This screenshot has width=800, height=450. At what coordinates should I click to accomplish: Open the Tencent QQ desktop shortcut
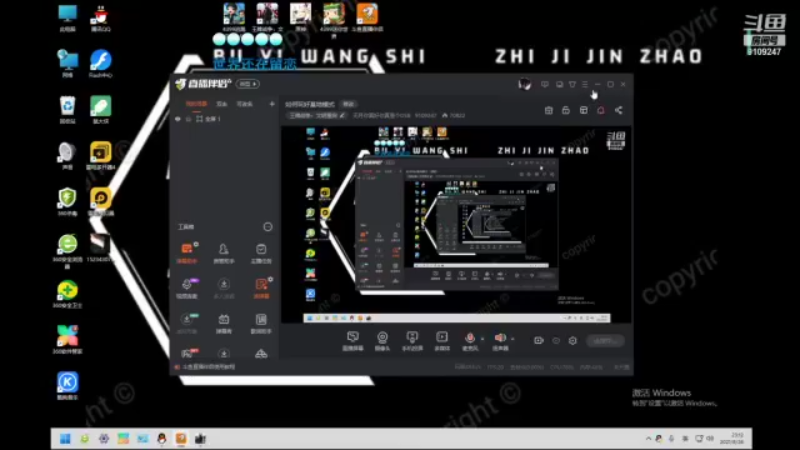[101, 18]
